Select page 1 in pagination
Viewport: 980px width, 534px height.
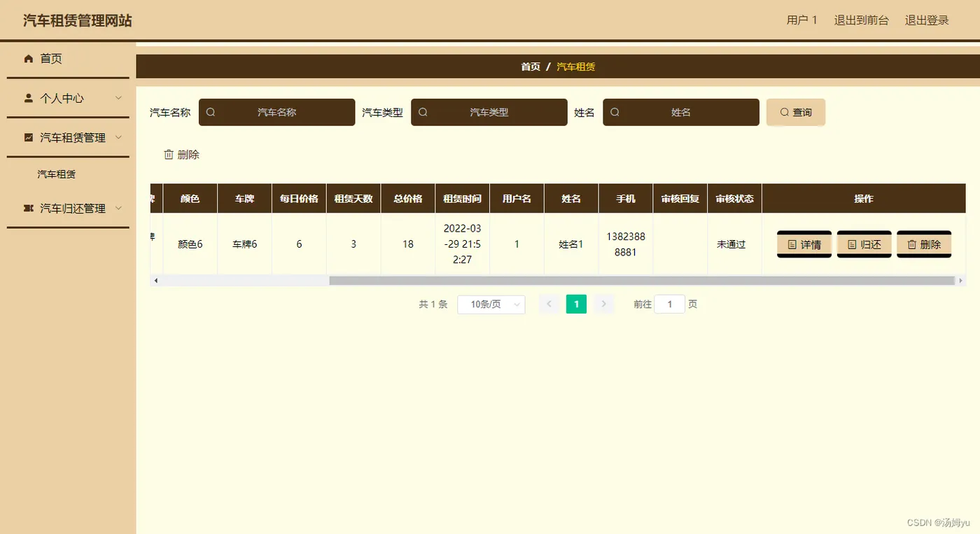[x=577, y=304]
